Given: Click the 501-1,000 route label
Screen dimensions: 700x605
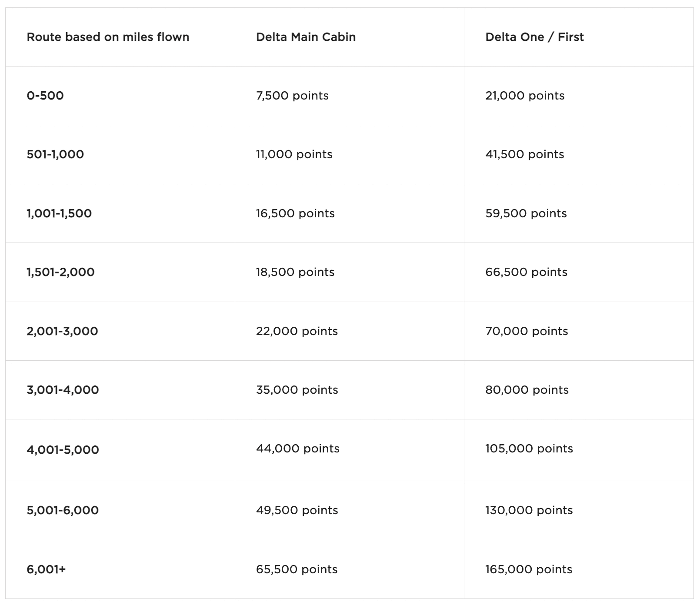Looking at the screenshot, I should pyautogui.click(x=55, y=154).
